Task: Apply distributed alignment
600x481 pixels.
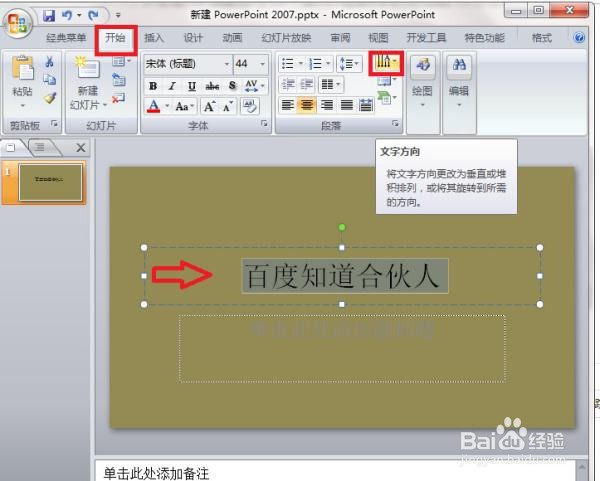Action: (366, 105)
